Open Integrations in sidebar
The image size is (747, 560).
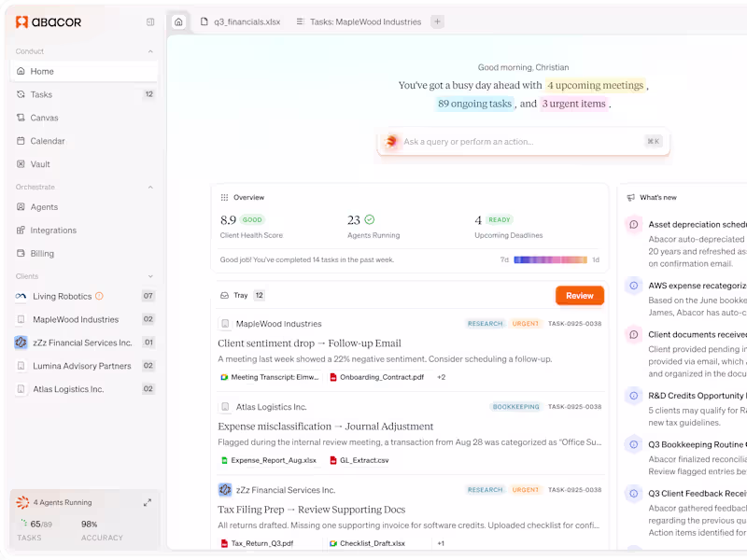point(84,231)
